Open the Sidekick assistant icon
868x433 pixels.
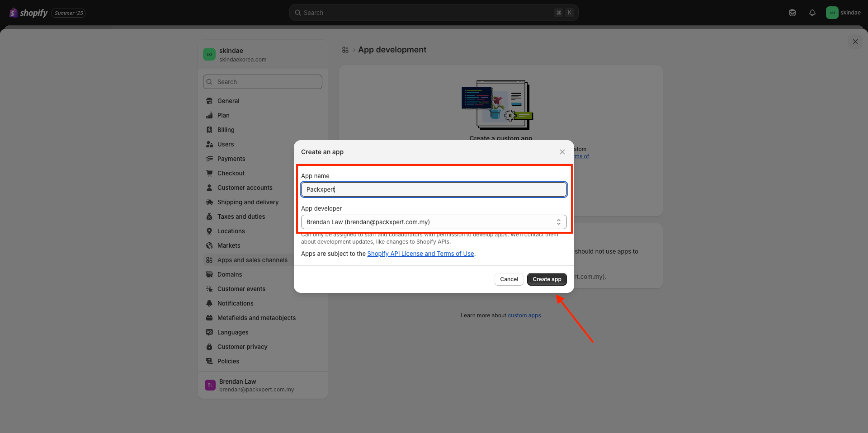(793, 13)
